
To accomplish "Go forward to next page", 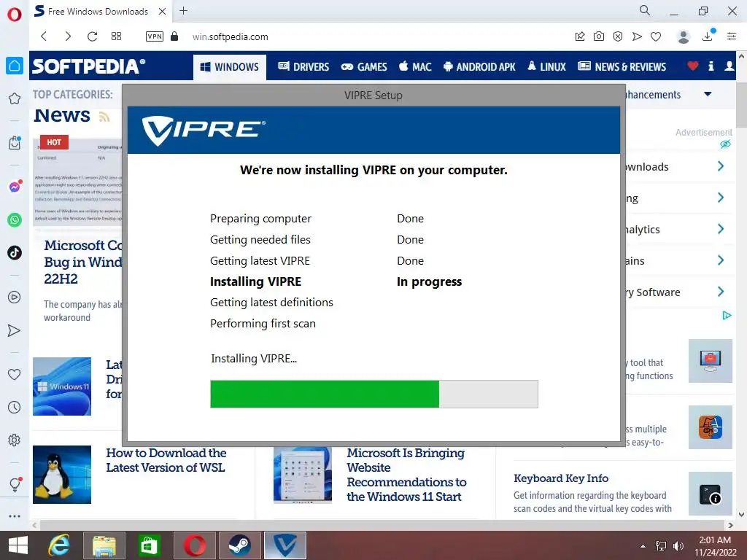I will 68,36.
